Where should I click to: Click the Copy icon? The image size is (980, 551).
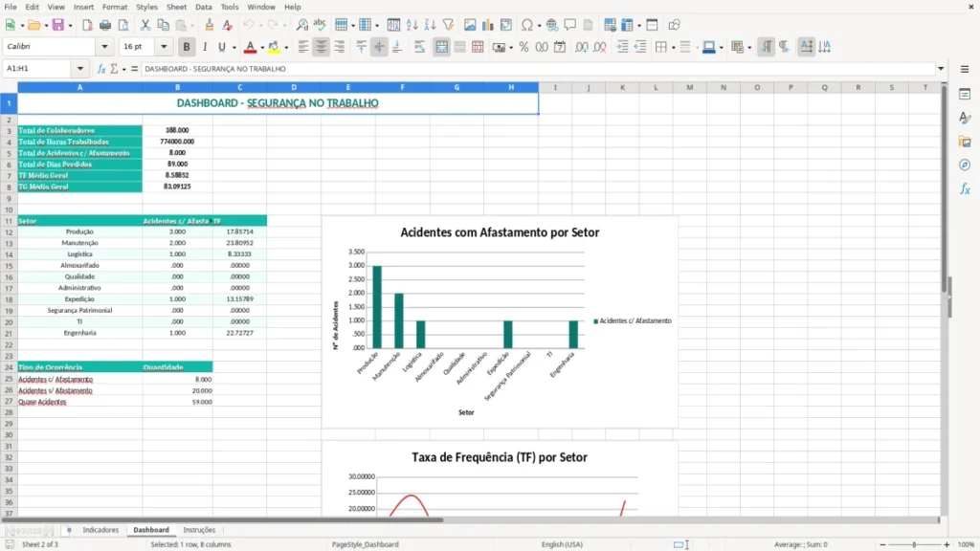(x=163, y=25)
